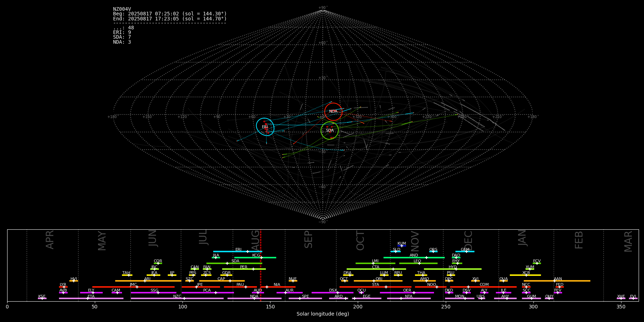Select the MON shower bar in timeline
The height and width of the screenshot is (322, 644).
tap(460, 298)
